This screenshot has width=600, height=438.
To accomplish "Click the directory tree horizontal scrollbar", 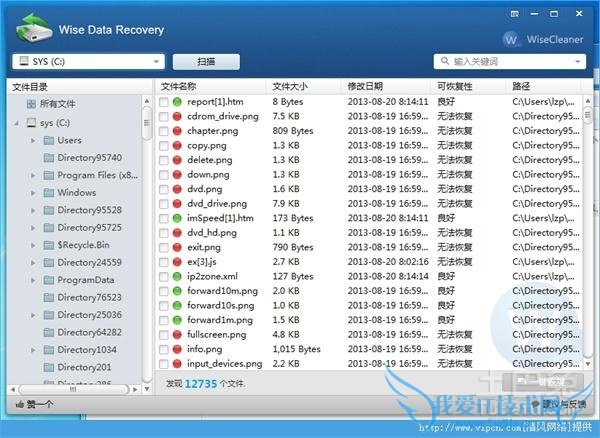I will coord(73,389).
